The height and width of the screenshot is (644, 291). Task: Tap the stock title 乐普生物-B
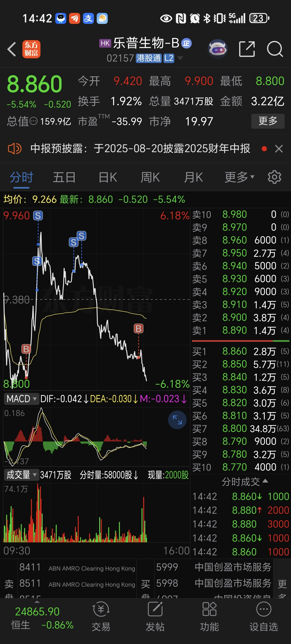146,43
